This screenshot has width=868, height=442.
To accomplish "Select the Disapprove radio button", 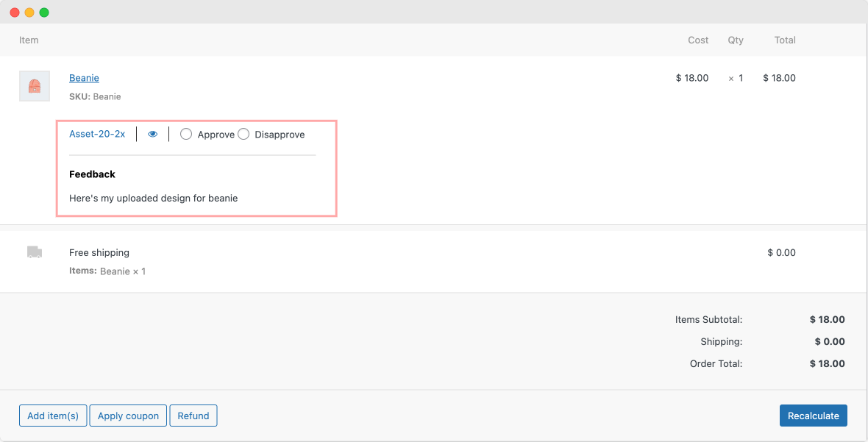I will 243,134.
